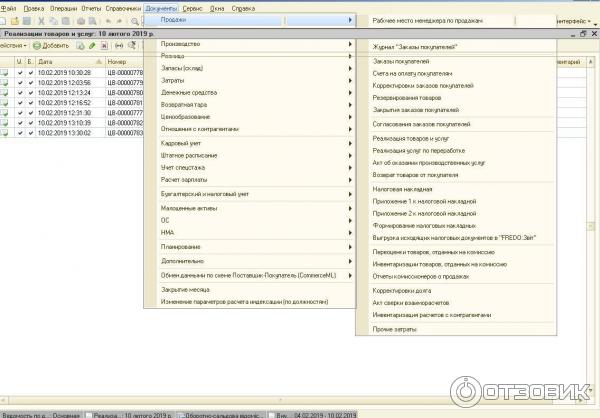Open the интерфейс dropdown in top toolbar
The height and width of the screenshot is (418, 600).
(575, 21)
